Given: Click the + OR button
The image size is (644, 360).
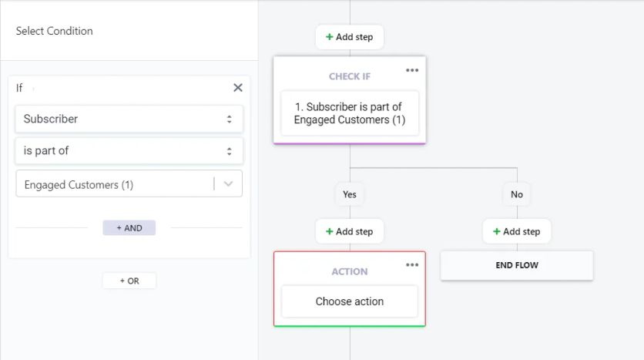Looking at the screenshot, I should tap(129, 281).
